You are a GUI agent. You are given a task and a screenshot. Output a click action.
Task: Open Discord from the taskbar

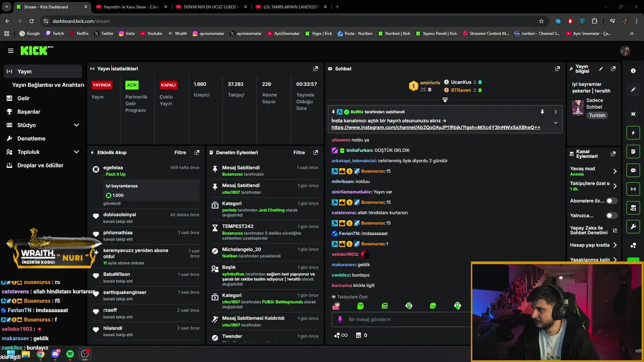tap(55, 354)
